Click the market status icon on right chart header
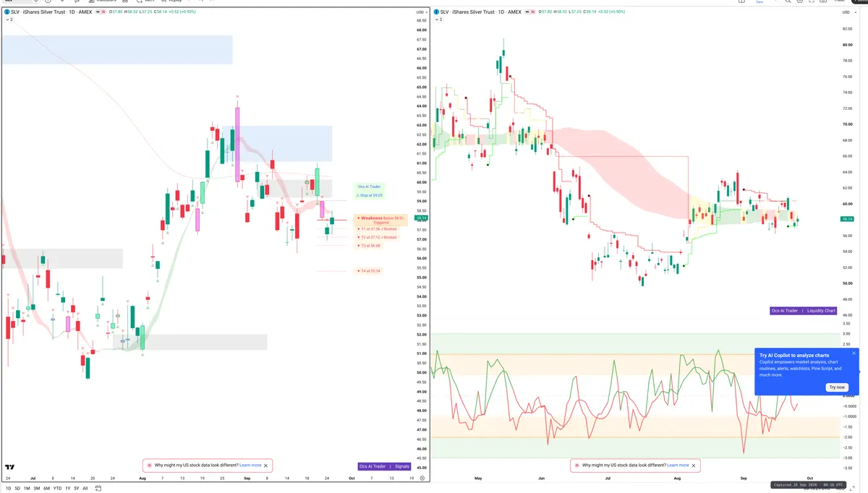 [529, 12]
